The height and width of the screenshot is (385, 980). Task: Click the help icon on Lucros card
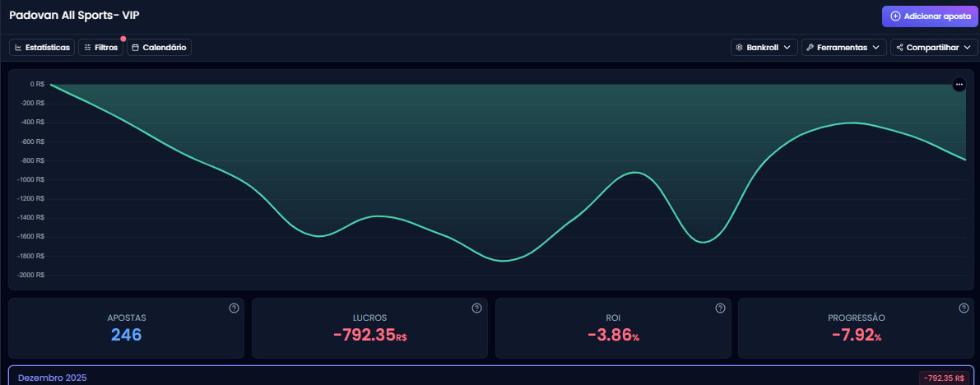coord(477,308)
